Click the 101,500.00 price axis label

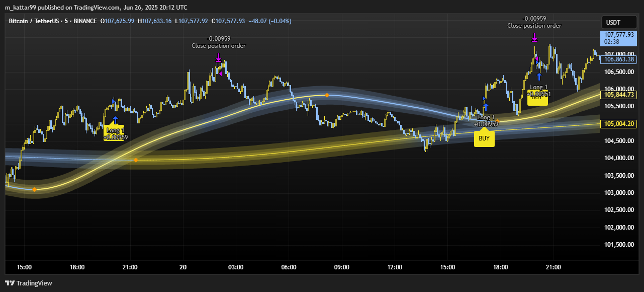[x=619, y=245]
